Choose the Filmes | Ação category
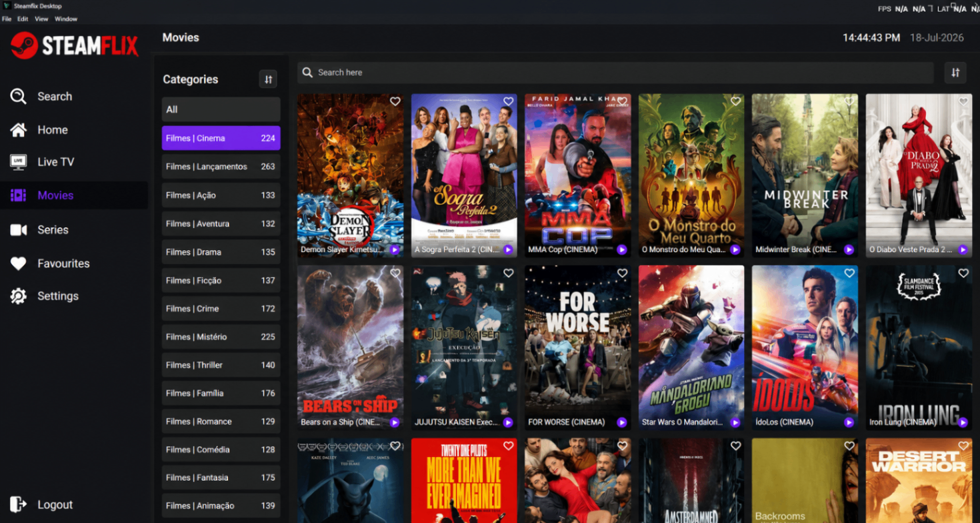Image resolution: width=980 pixels, height=523 pixels. click(x=221, y=195)
